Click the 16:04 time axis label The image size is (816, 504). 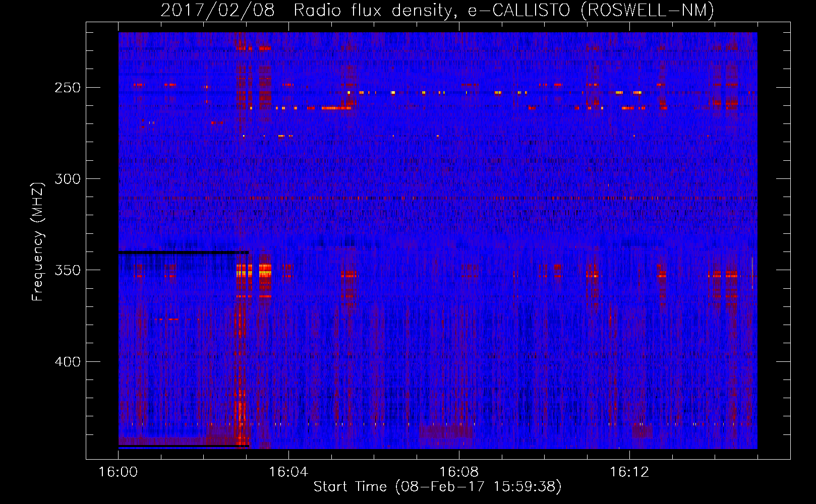click(x=288, y=472)
